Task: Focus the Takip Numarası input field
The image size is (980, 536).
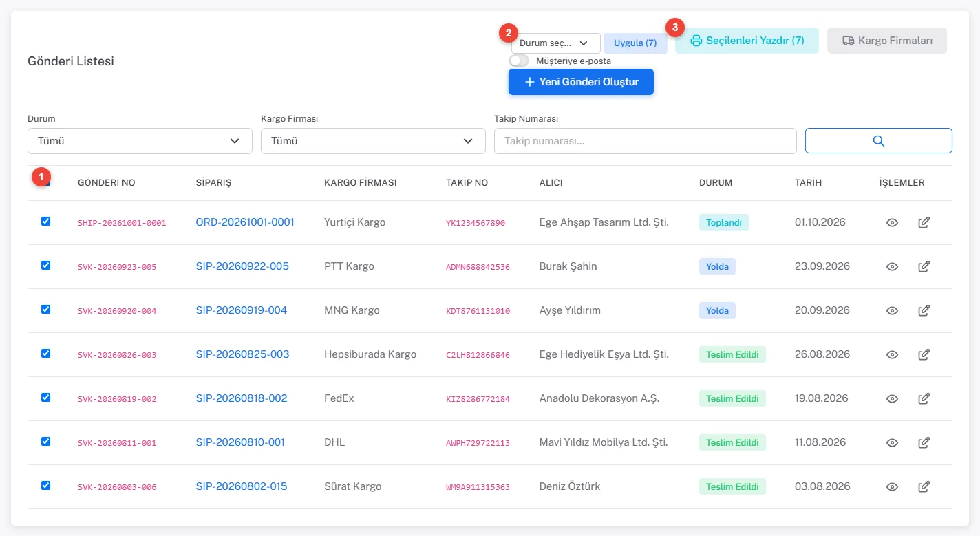Action: (x=646, y=140)
